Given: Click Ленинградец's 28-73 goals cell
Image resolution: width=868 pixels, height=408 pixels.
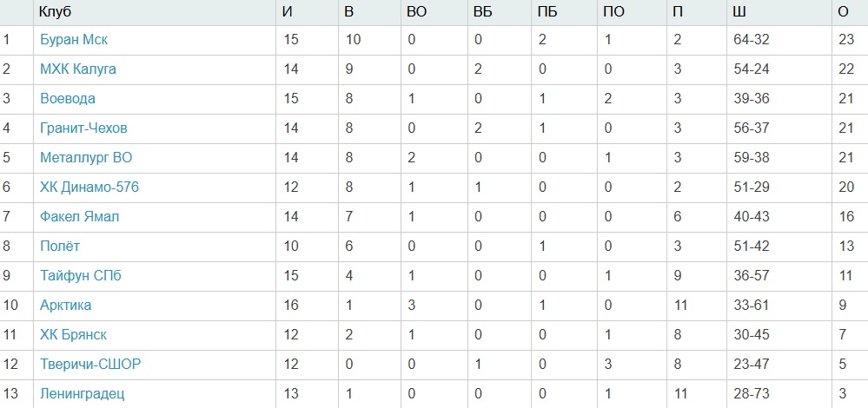Looking at the screenshot, I should (752, 393).
